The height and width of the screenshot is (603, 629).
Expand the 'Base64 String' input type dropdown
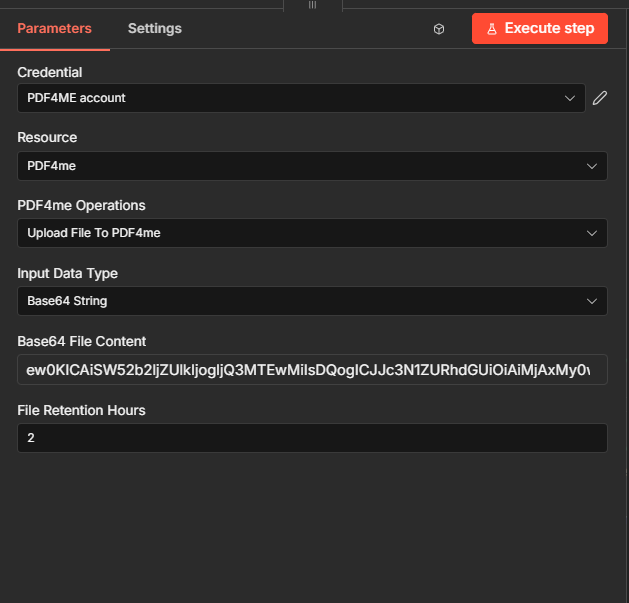pyautogui.click(x=300, y=301)
